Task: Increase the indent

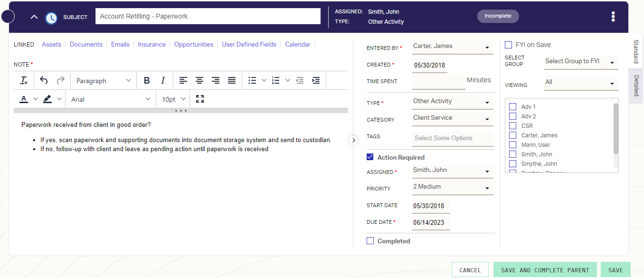Action: [x=316, y=81]
